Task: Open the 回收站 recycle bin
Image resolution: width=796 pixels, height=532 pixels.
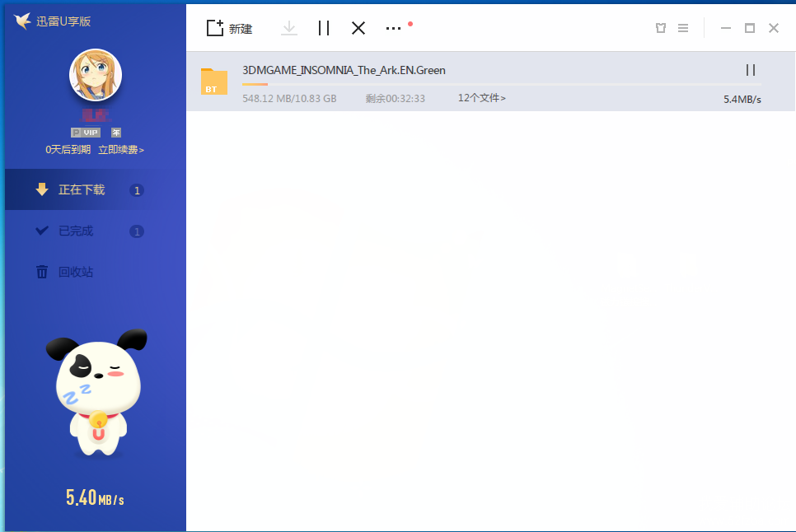Action: click(x=76, y=273)
